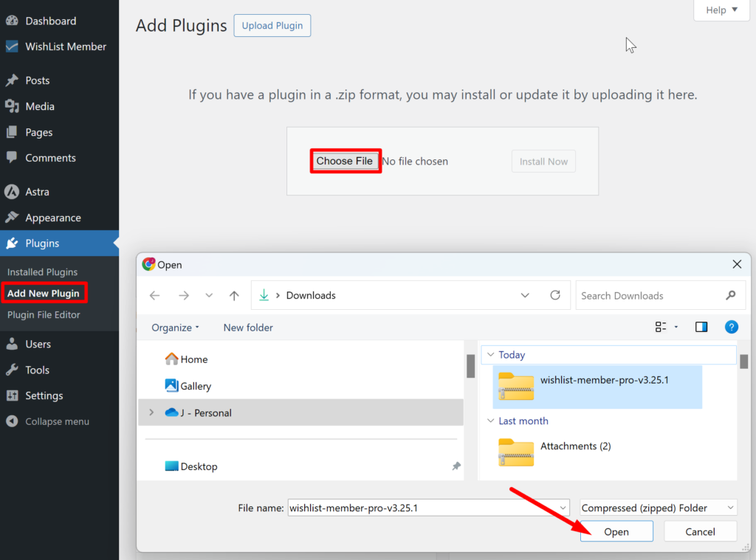Click the Comments bubble icon
This screenshot has height=560, width=756.
12,157
